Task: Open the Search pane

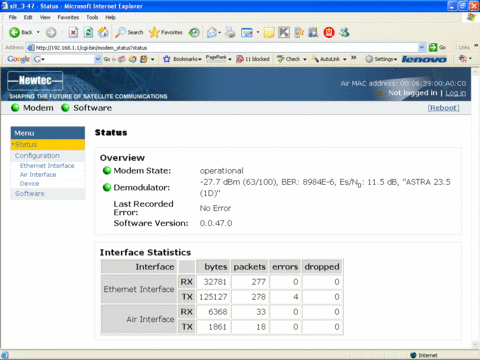Action: click(x=129, y=32)
